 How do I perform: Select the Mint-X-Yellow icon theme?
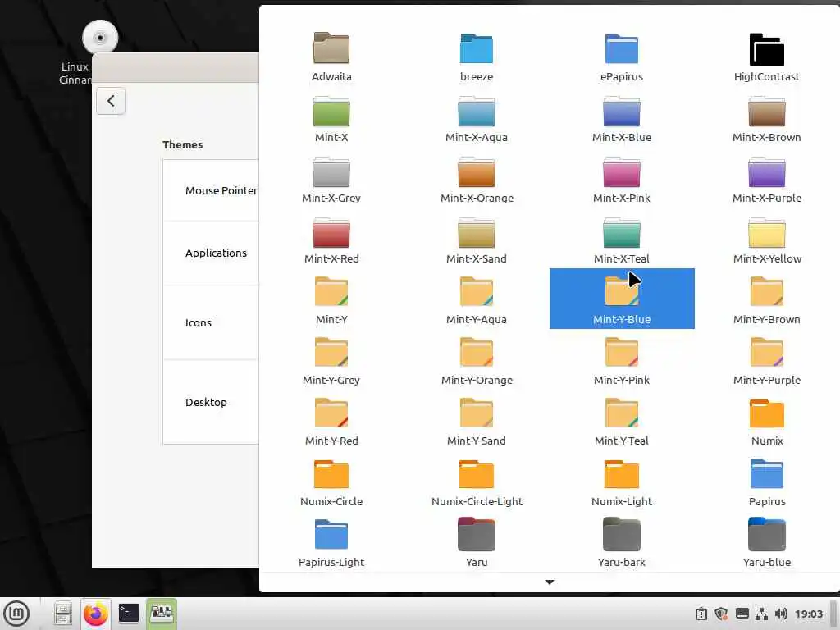(x=767, y=238)
